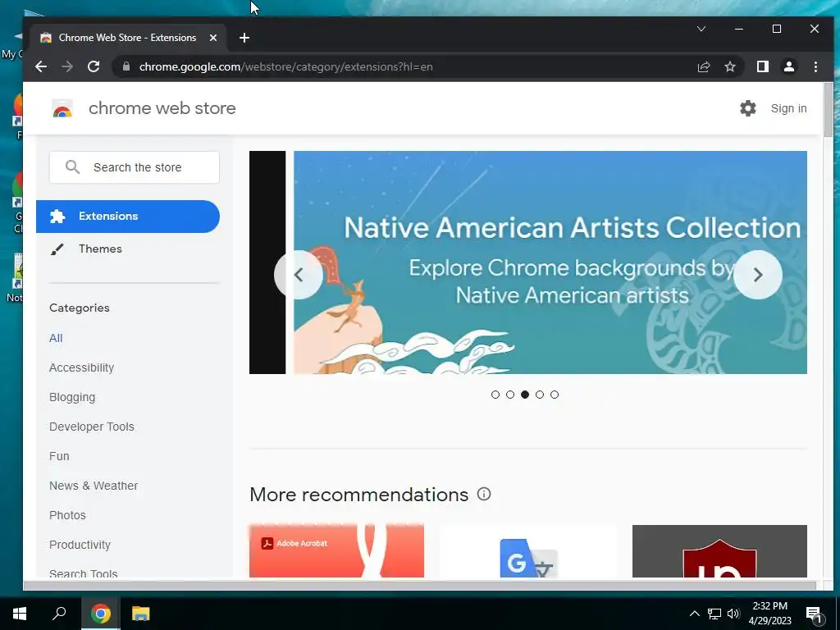The width and height of the screenshot is (840, 630).
Task: Jump to second carousel slide dot
Action: pos(510,395)
